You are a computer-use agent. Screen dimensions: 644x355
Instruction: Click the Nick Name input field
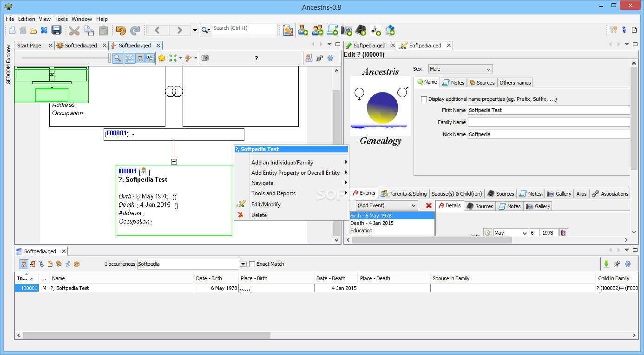pos(549,134)
